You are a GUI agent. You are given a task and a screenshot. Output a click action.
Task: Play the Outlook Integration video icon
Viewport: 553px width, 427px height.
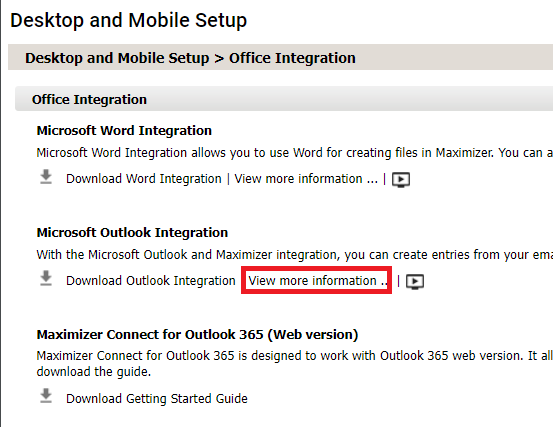tap(415, 281)
